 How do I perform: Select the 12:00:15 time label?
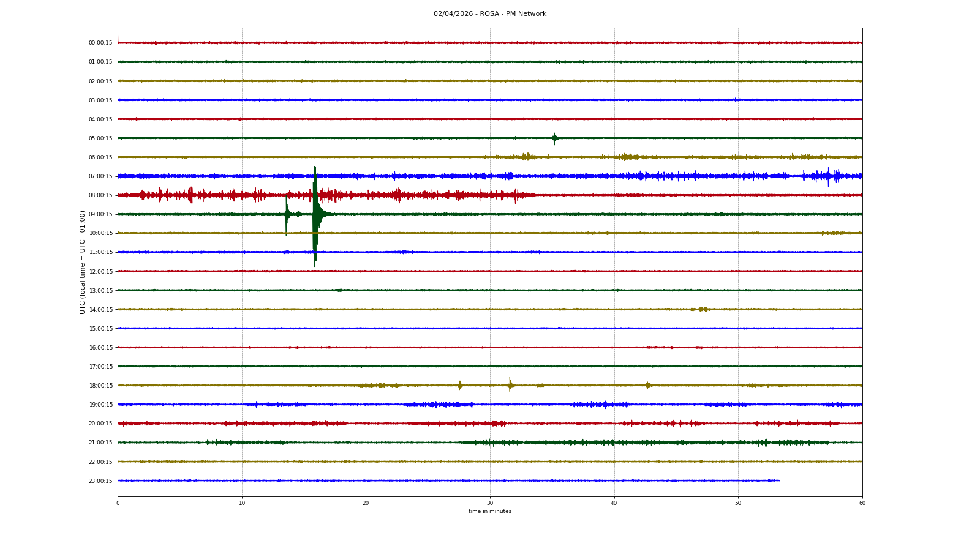point(100,272)
